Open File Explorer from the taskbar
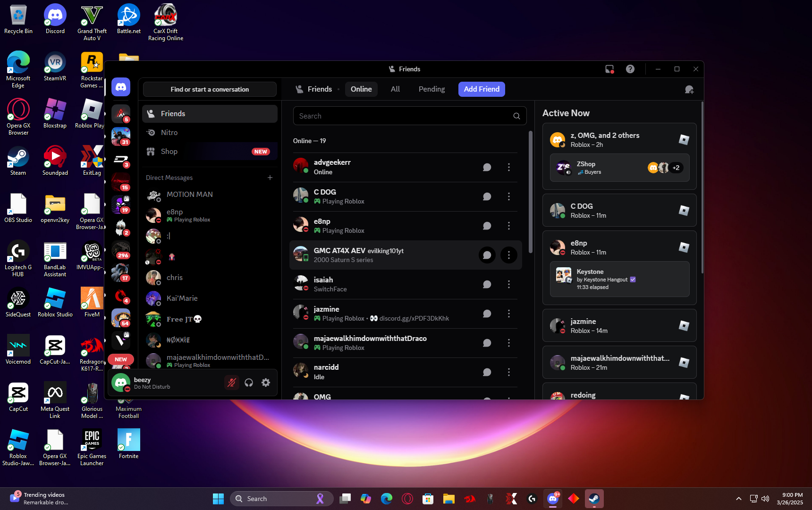This screenshot has width=812, height=510. tap(448, 499)
